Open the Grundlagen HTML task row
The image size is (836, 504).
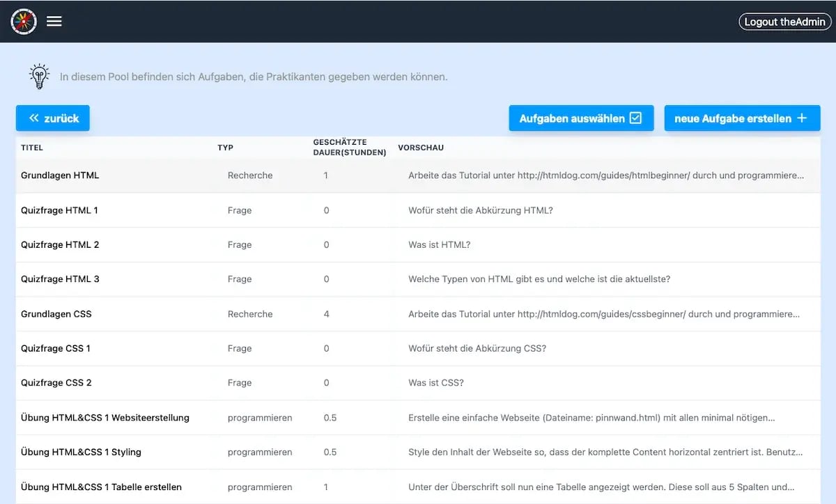[61, 175]
